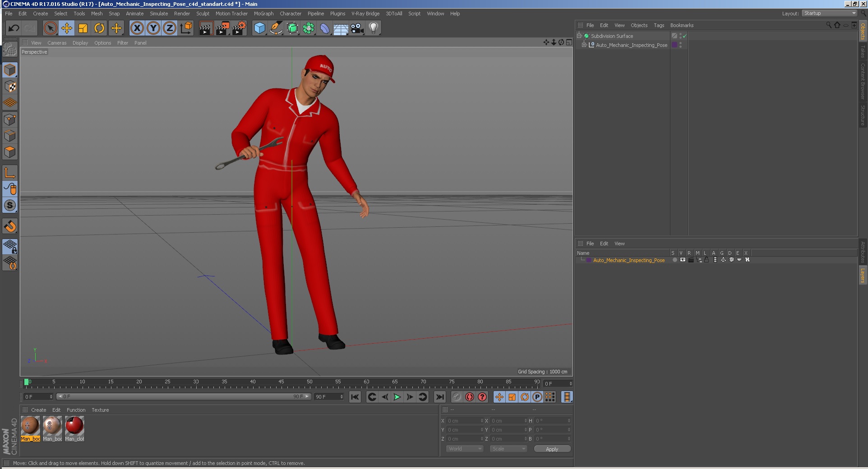Select the Scale tool
This screenshot has height=469, width=868.
pyautogui.click(x=83, y=28)
